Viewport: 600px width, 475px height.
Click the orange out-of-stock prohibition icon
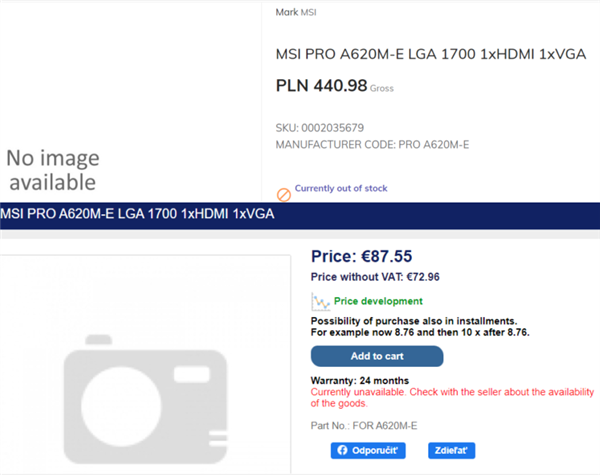284,195
